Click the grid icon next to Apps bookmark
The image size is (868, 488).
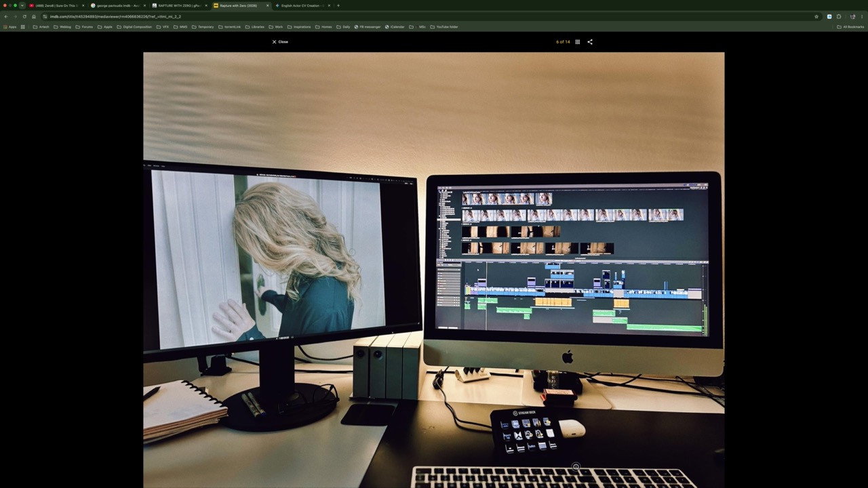[22, 27]
